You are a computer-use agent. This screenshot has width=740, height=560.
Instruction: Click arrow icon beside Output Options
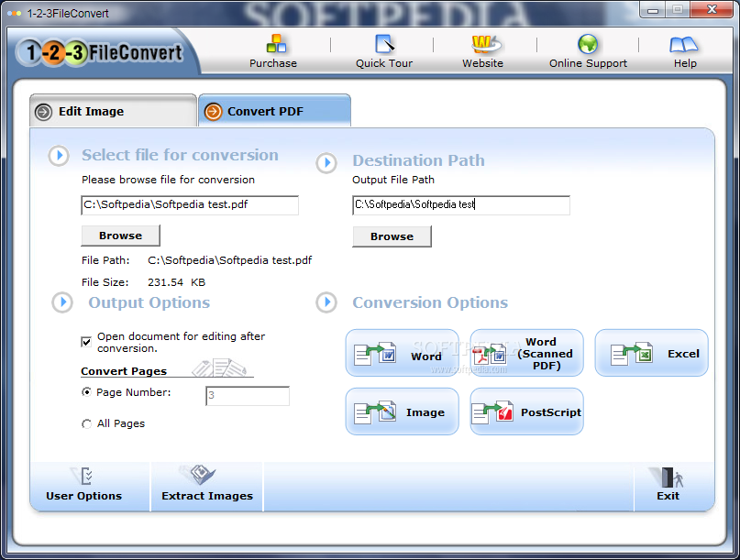pyautogui.click(x=62, y=302)
